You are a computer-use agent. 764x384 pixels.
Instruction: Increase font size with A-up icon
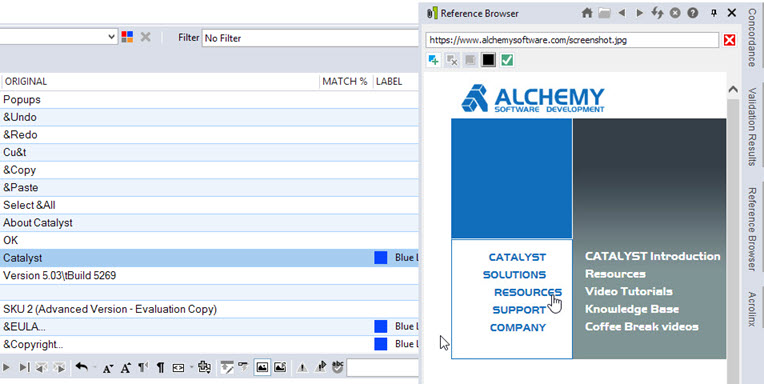click(126, 368)
